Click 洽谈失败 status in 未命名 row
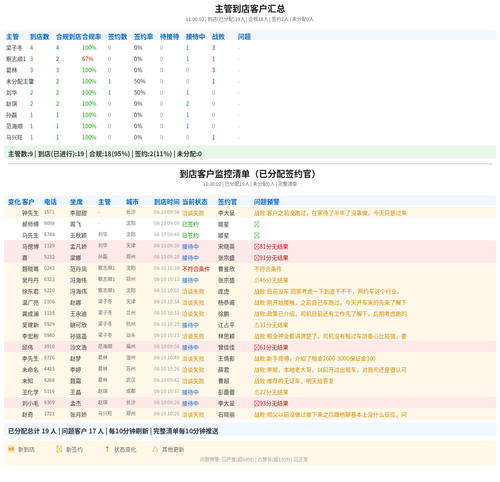Viewport: 500px width, 482px height. (x=193, y=370)
